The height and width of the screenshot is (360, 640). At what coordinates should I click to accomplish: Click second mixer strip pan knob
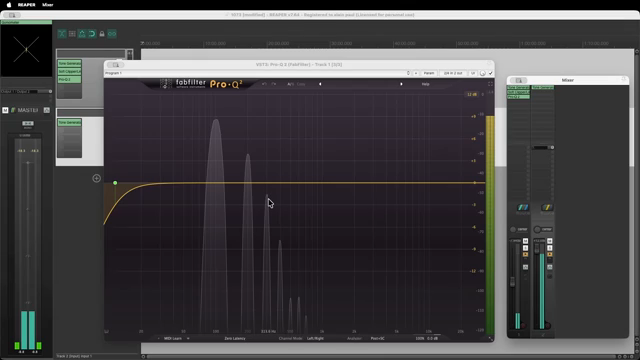click(537, 229)
